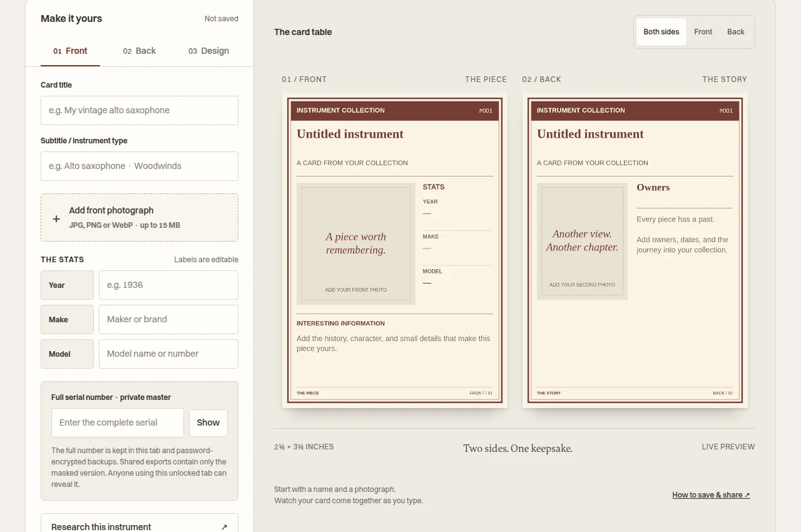
Task: Open Research this instrument
Action: point(140,526)
